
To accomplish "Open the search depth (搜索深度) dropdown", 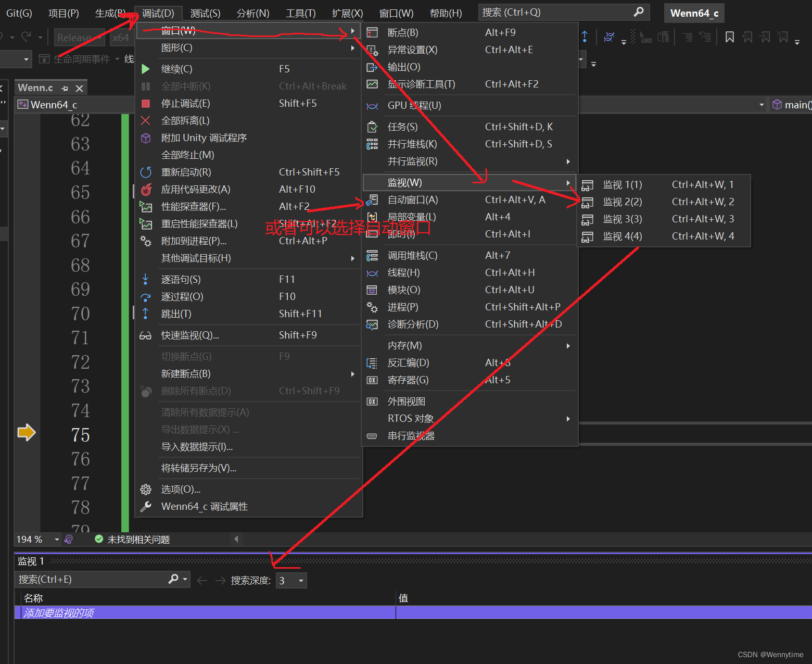I will point(301,581).
